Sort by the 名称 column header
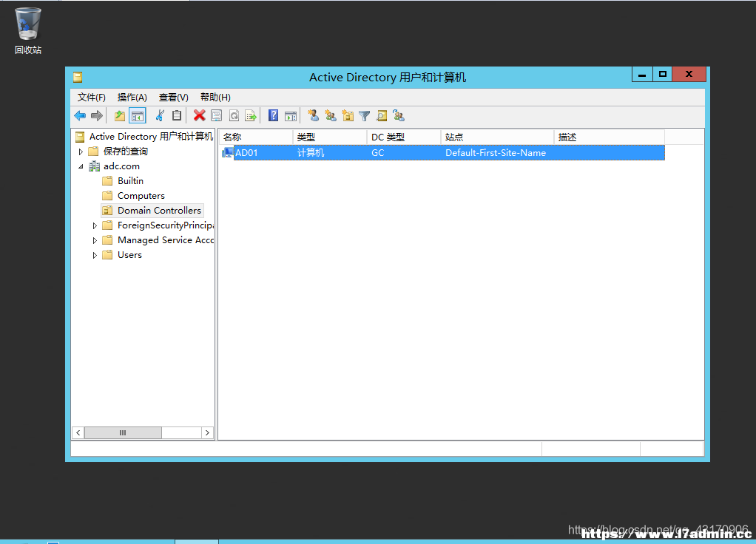 pos(255,137)
